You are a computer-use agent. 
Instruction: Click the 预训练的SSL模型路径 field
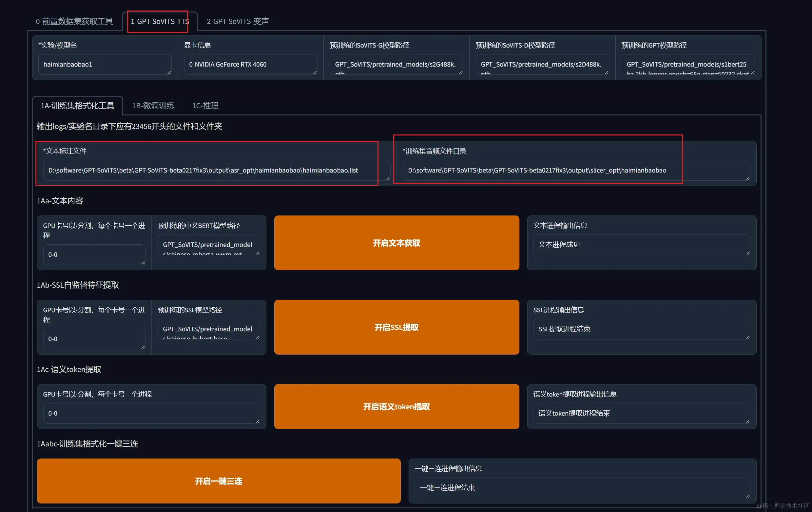[x=208, y=329]
